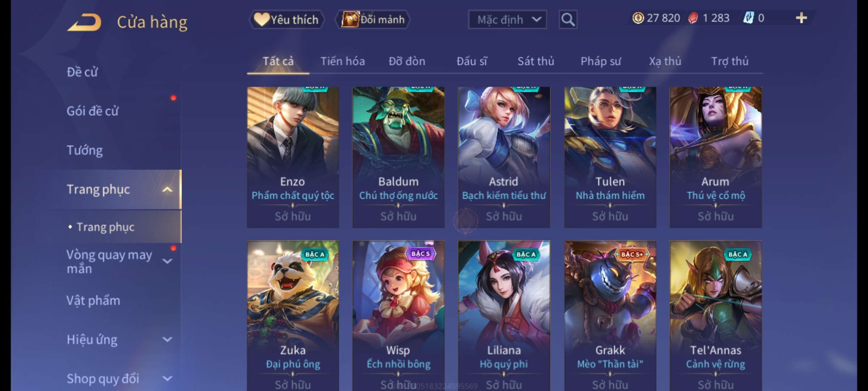The height and width of the screenshot is (391, 868).
Task: Click the heart icon for Yêu thích
Action: click(261, 19)
